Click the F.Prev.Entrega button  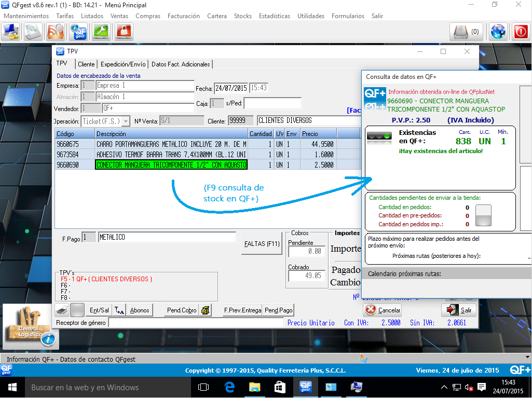click(242, 310)
